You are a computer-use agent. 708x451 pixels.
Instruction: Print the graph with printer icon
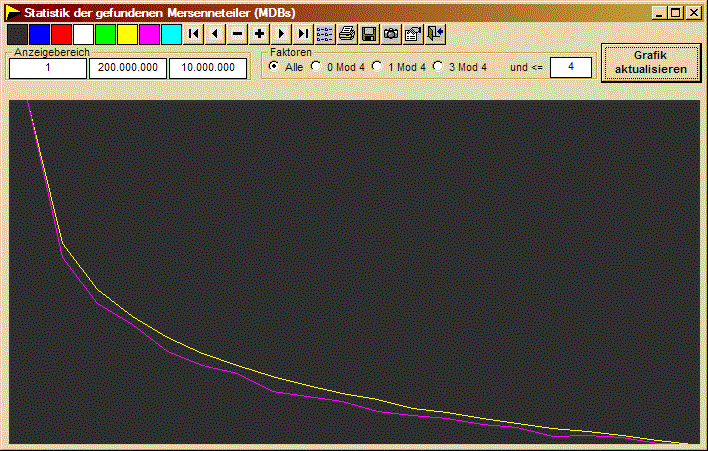tap(347, 34)
